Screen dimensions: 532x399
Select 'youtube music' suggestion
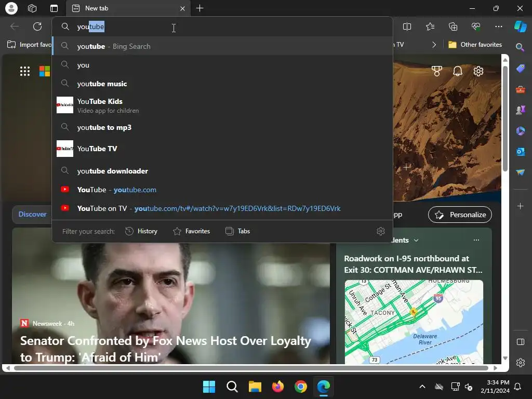(222, 84)
